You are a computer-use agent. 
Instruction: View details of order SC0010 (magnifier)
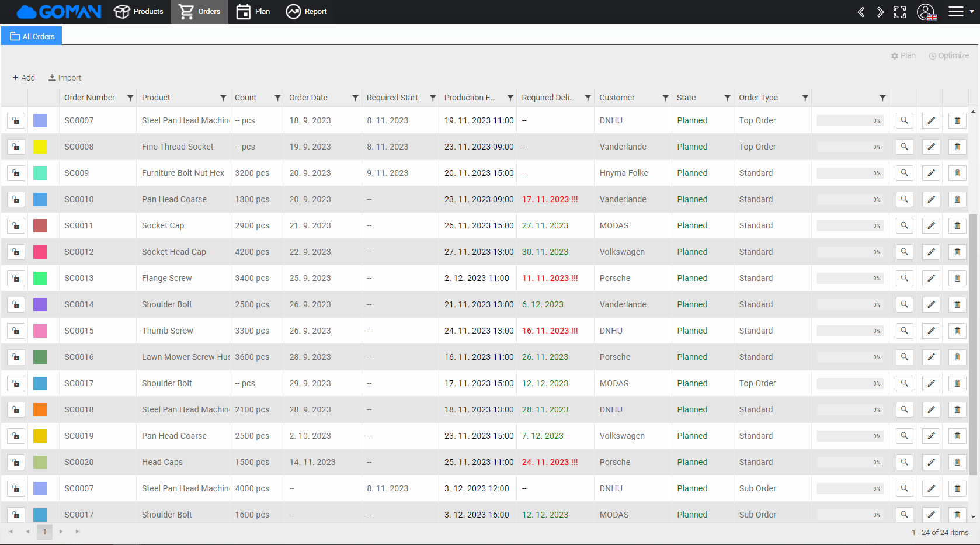click(x=904, y=199)
